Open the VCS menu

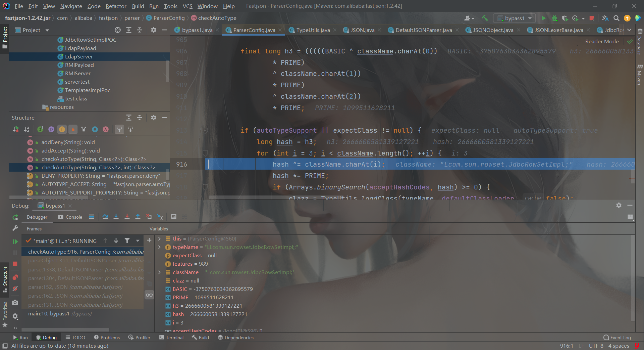click(187, 6)
